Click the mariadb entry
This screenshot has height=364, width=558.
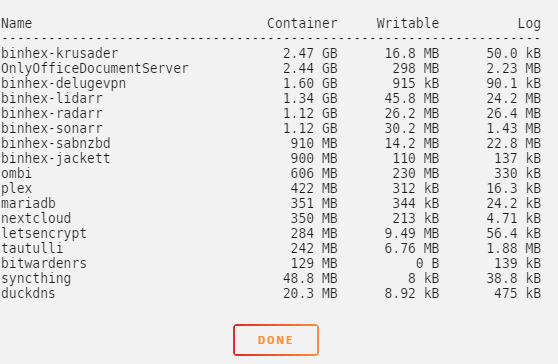(x=28, y=203)
